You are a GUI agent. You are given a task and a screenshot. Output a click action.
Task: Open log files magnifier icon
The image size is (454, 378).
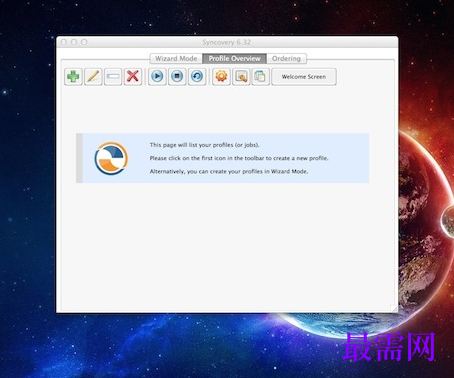coord(241,77)
